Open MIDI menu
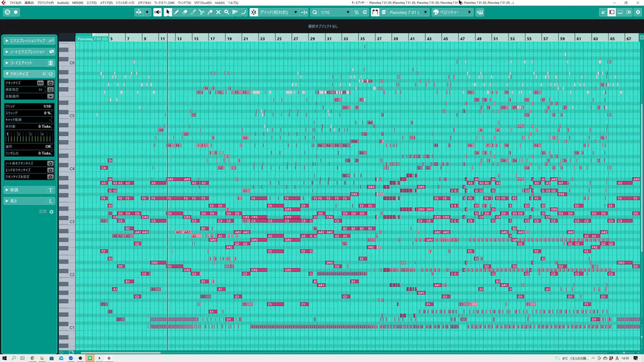This screenshot has width=644, height=362. pyautogui.click(x=78, y=3)
